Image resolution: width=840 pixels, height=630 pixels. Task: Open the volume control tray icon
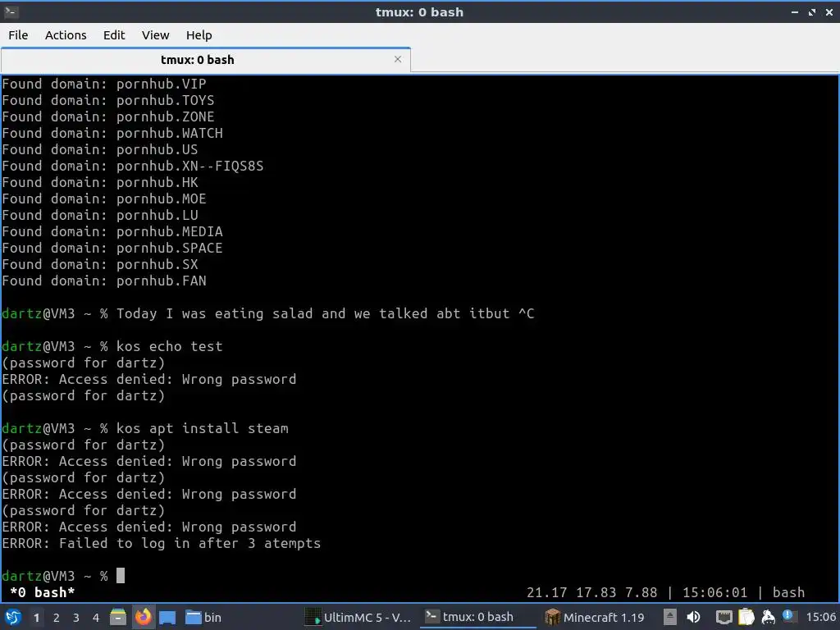coord(693,617)
